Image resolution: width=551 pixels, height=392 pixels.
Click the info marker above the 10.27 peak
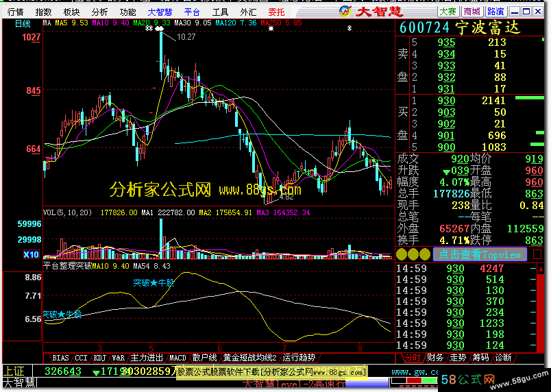click(160, 29)
